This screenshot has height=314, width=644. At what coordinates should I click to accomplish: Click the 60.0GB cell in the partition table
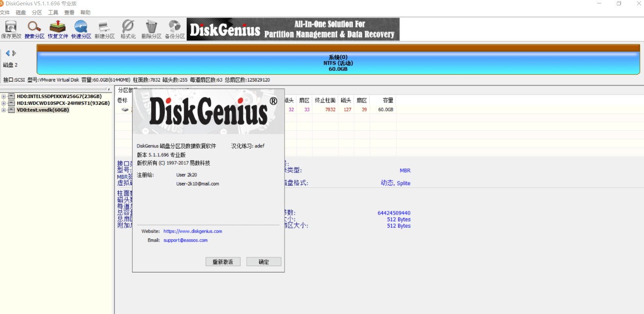pos(385,109)
